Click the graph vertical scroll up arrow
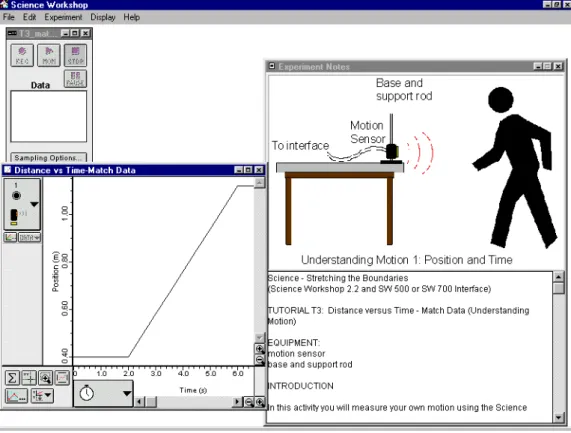 click(259, 182)
